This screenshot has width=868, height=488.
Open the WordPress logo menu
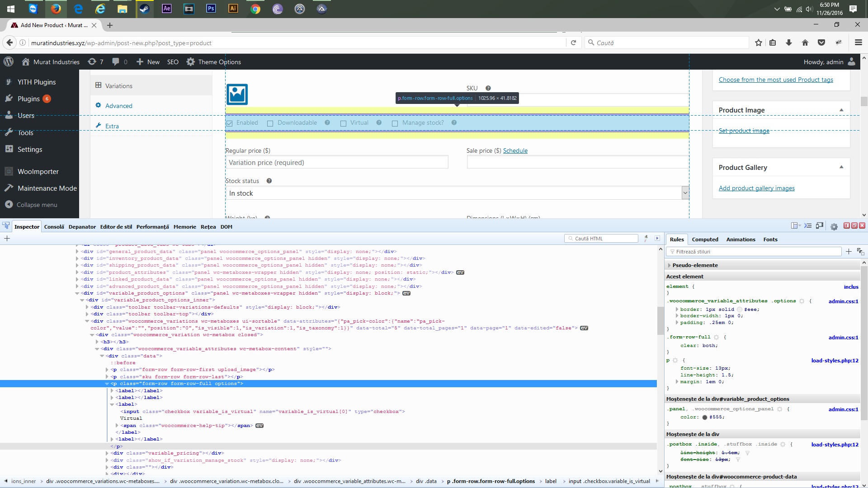(x=9, y=62)
